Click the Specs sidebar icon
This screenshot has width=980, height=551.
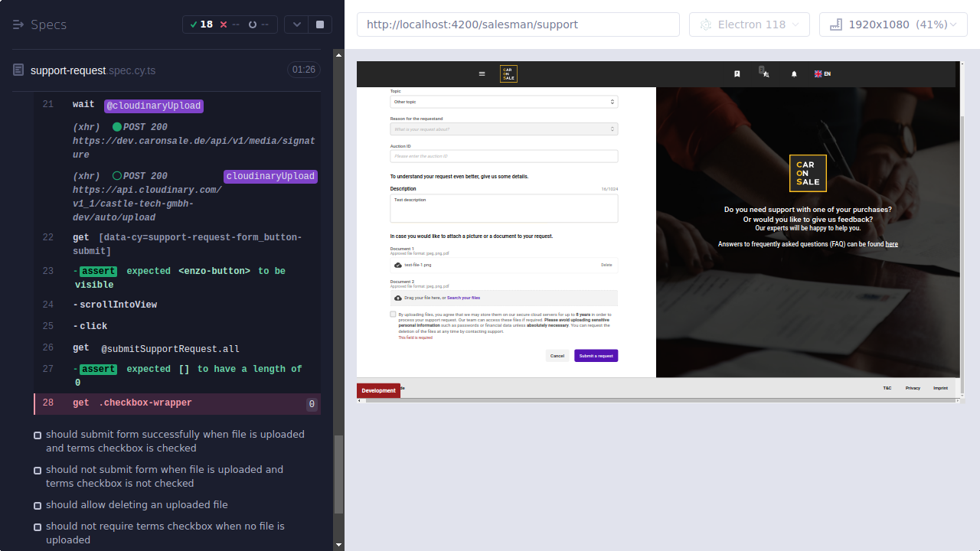click(17, 24)
